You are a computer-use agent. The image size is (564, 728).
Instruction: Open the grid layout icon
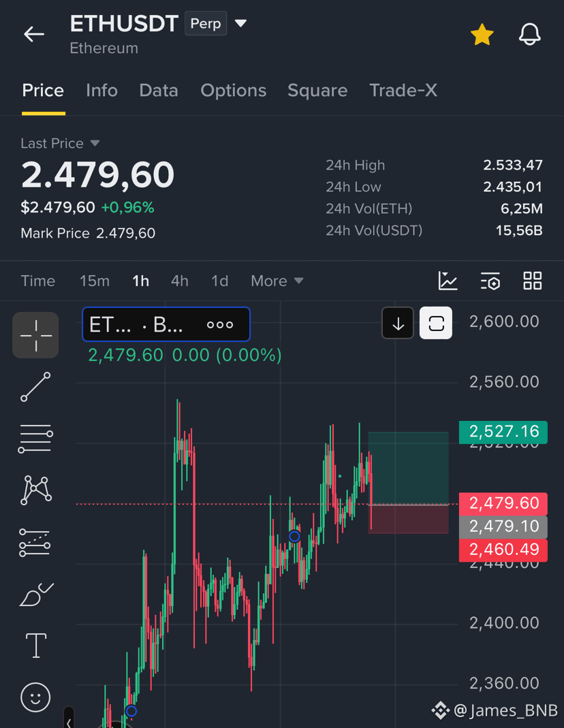(533, 281)
